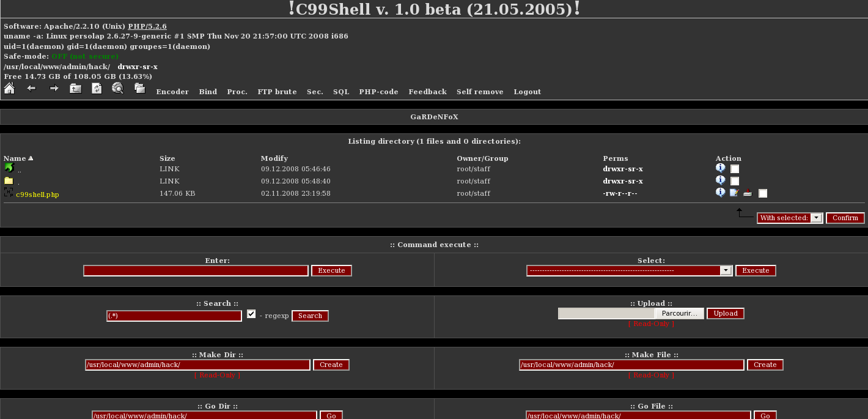Click the info icon for c99shell.php
The image size is (868, 419).
tap(721, 193)
